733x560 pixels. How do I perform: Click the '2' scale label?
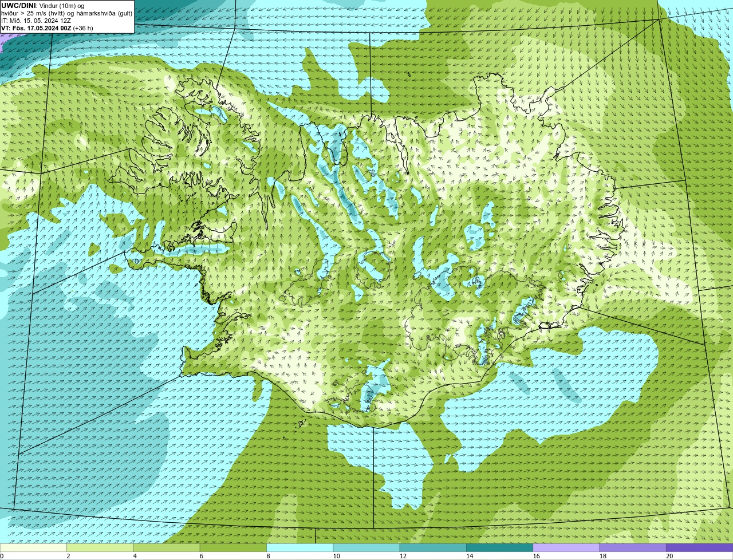click(x=68, y=556)
